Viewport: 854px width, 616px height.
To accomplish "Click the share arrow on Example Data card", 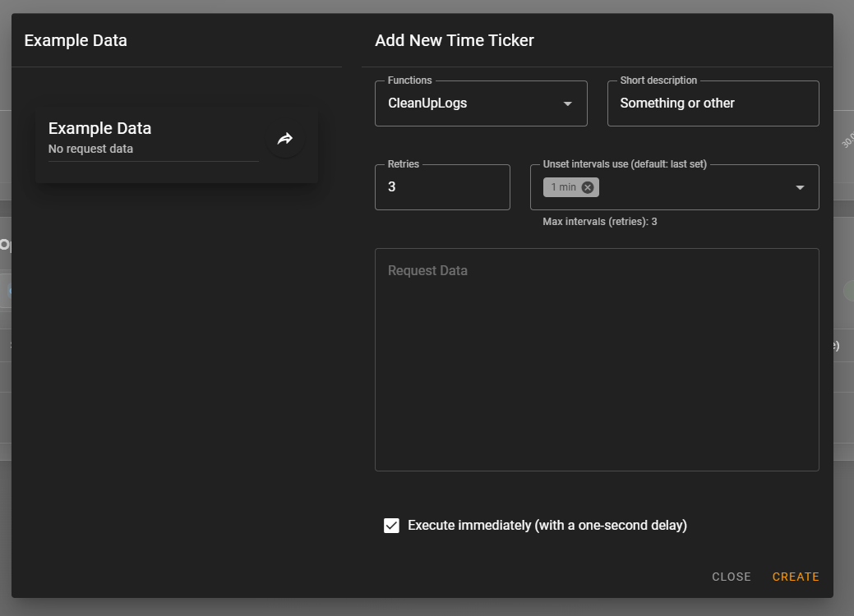I will tap(285, 139).
